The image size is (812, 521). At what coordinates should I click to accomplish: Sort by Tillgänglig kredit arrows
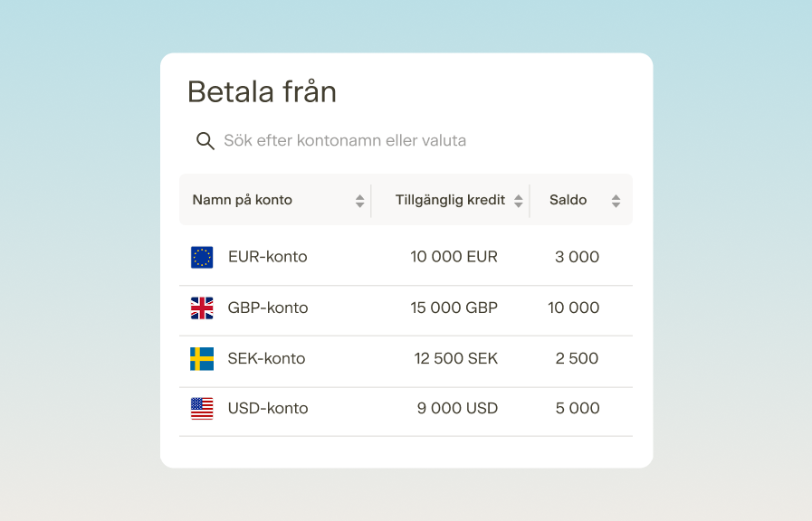(x=518, y=201)
